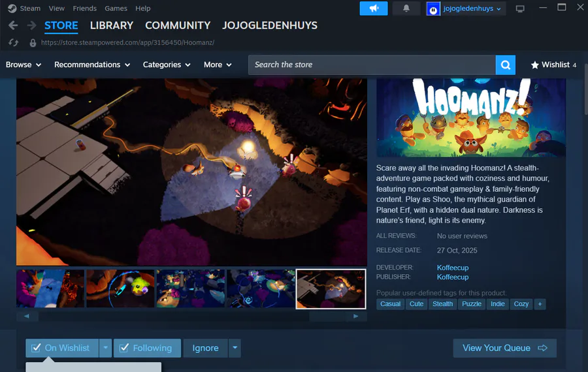588x372 pixels.
Task: Go back with the left arrow
Action: 13,25
